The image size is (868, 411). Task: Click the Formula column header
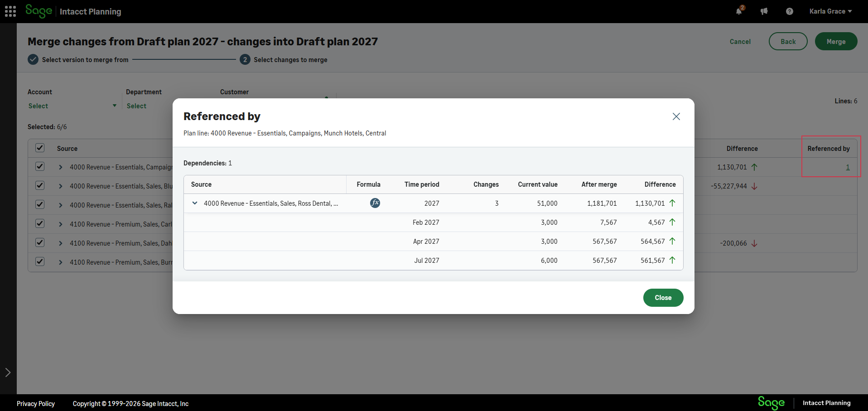[x=368, y=184]
